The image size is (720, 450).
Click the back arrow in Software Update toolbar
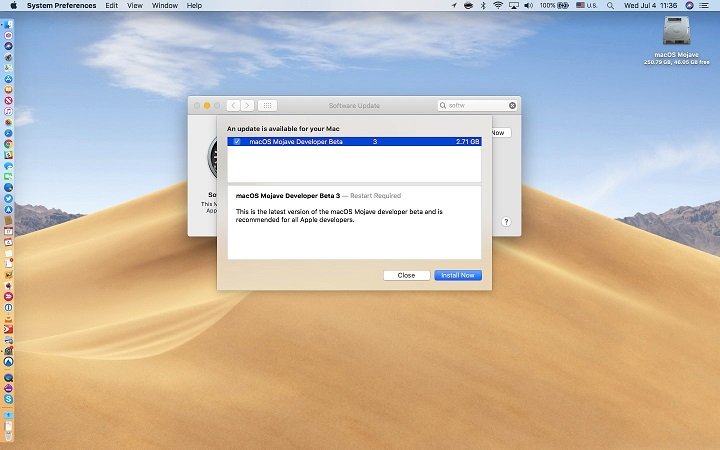233,105
